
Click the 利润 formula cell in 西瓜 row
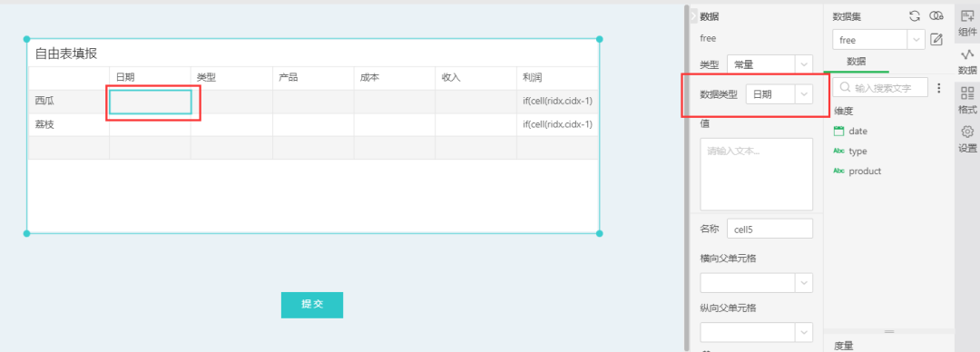click(557, 102)
